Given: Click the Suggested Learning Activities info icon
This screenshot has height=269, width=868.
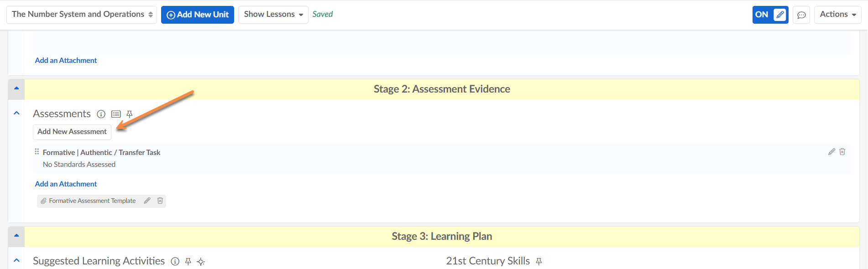Looking at the screenshot, I should pos(175,261).
